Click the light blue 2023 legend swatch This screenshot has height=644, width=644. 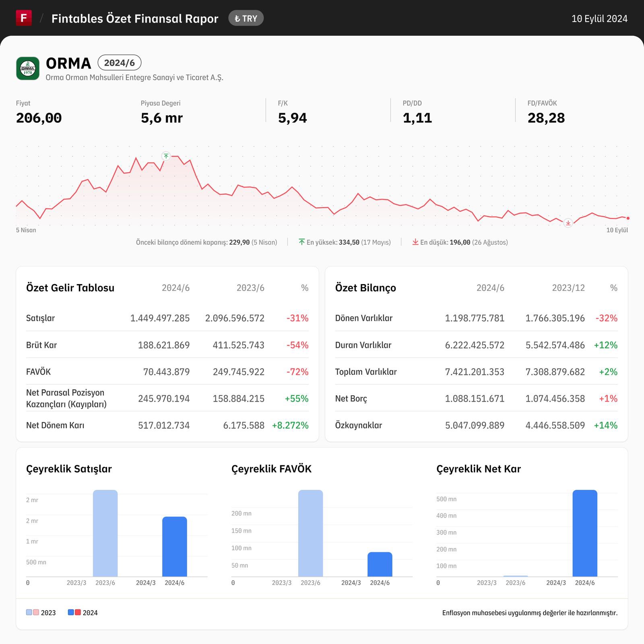click(x=29, y=612)
